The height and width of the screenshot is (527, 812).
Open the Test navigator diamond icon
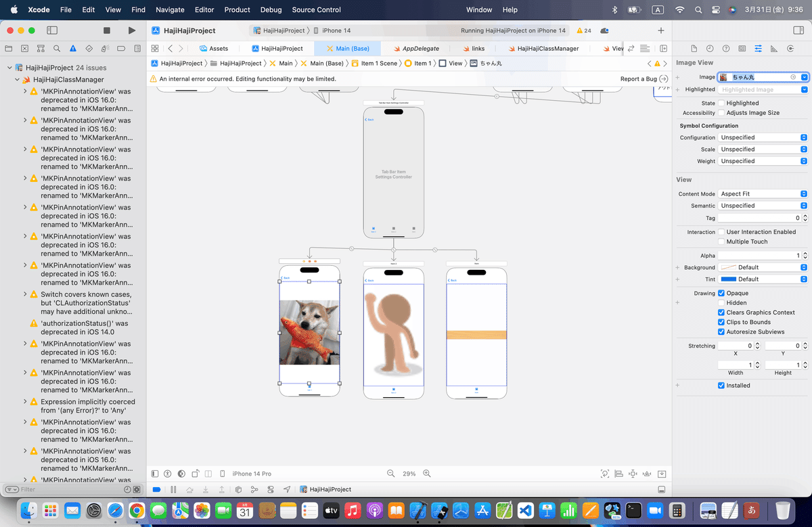(89, 49)
